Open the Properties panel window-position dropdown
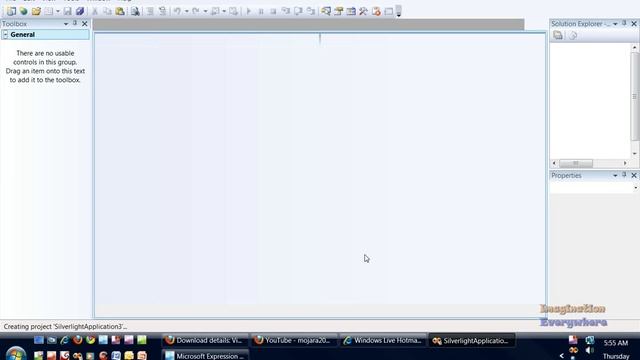The image size is (640, 360). point(615,176)
